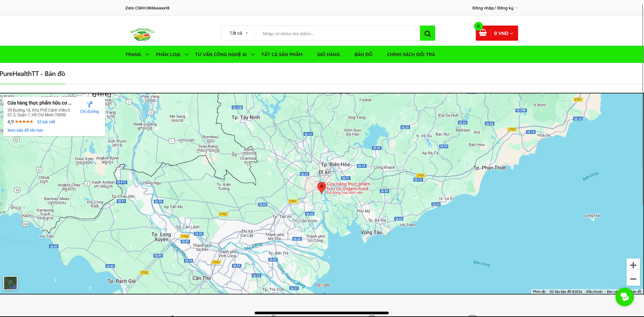Open the shopping cart basket icon
The image size is (644, 317).
[x=483, y=33]
